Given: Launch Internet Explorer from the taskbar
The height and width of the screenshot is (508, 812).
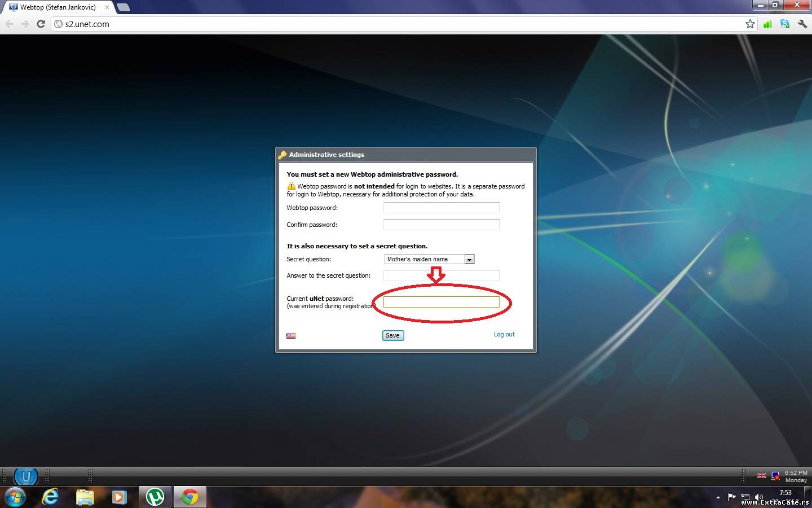Looking at the screenshot, I should click(51, 497).
